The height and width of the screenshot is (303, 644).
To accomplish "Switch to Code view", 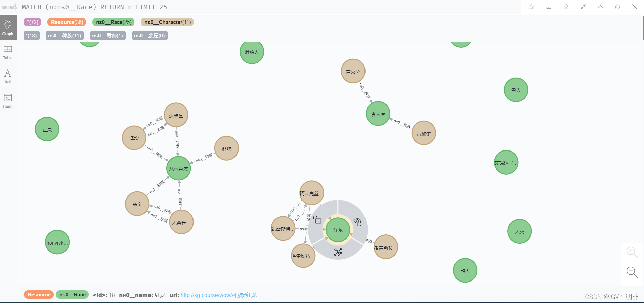I will (8, 101).
